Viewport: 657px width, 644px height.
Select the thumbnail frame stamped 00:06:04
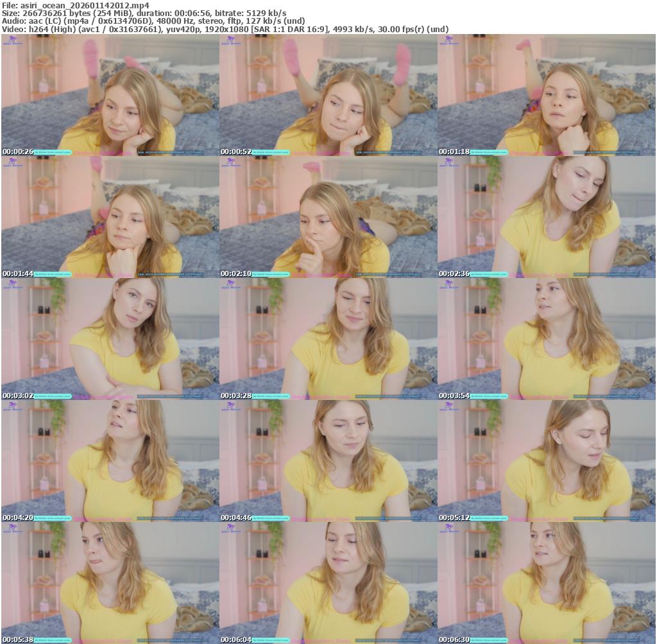pyautogui.click(x=328, y=583)
